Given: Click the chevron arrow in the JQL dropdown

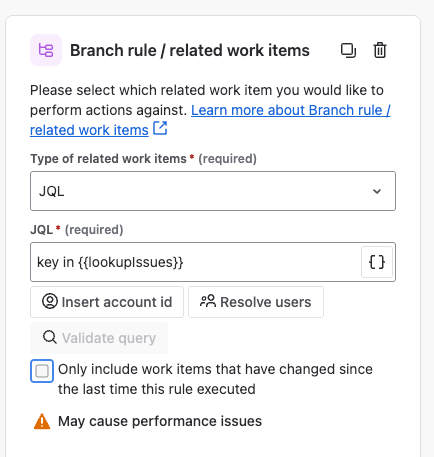Looking at the screenshot, I should click(x=377, y=191).
